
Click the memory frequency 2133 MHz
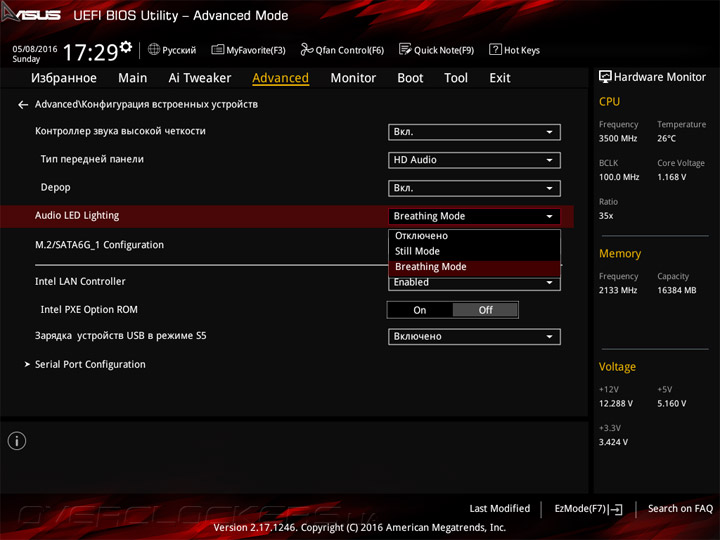[x=618, y=290]
